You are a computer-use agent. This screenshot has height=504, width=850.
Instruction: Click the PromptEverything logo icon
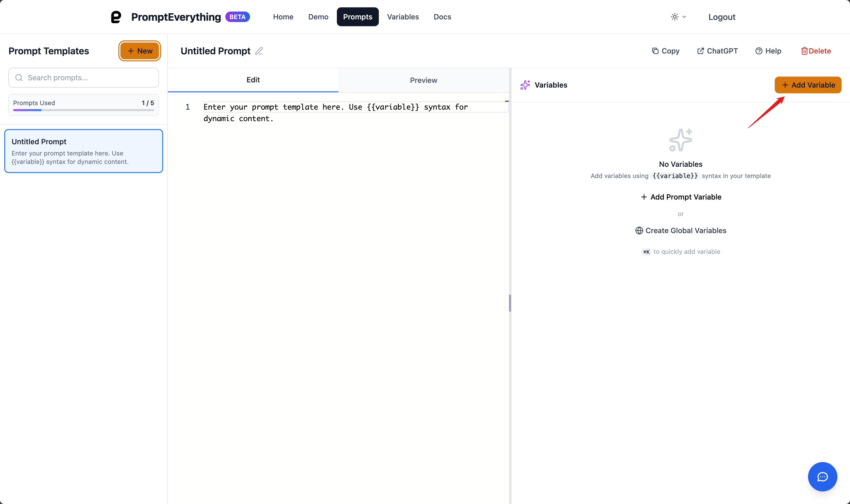click(116, 17)
